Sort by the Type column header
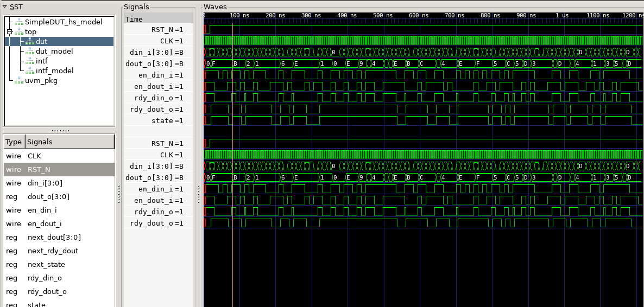The height and width of the screenshot is (307, 644). coord(14,142)
